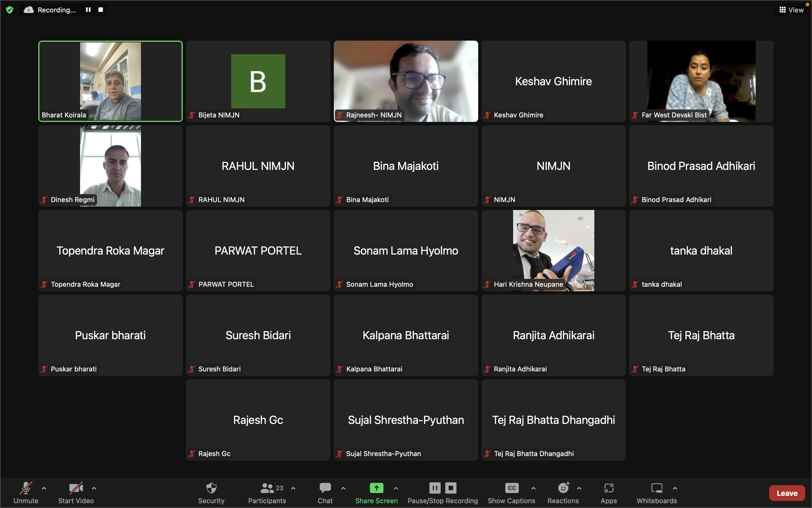812x508 pixels.
Task: Click Far West Devaki Bist's muted mic icon
Action: click(x=635, y=115)
